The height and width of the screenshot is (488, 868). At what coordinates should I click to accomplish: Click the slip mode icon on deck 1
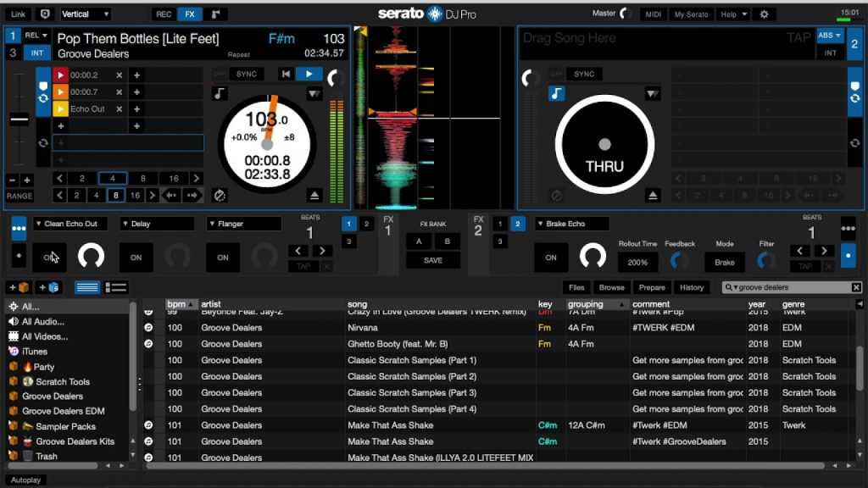tap(220, 195)
